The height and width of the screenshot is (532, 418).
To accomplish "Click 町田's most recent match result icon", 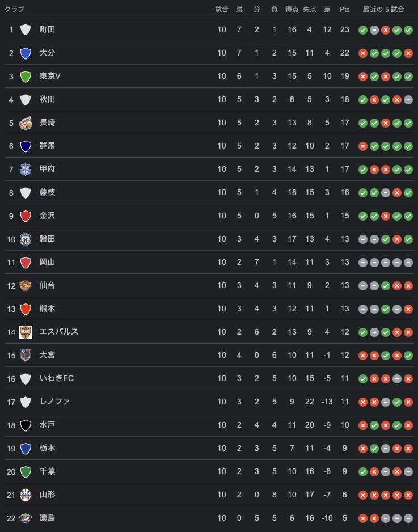I will point(408,29).
